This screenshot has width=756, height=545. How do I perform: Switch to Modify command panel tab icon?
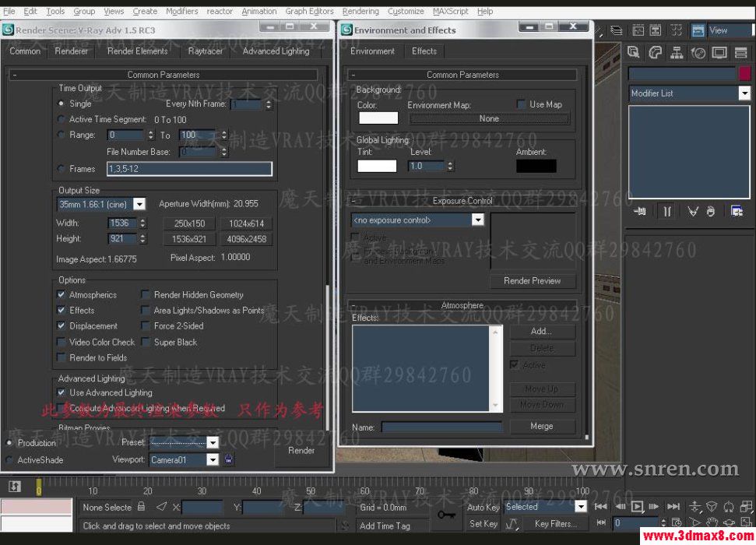[x=656, y=52]
